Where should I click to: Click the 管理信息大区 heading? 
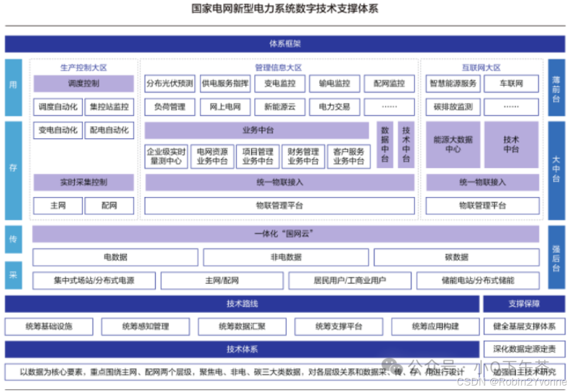279,68
